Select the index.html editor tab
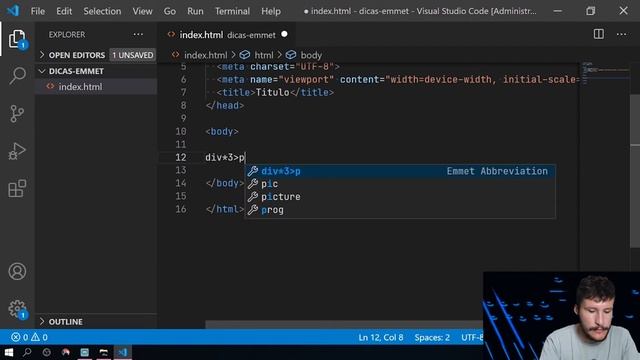This screenshot has width=640, height=360. tap(227, 35)
